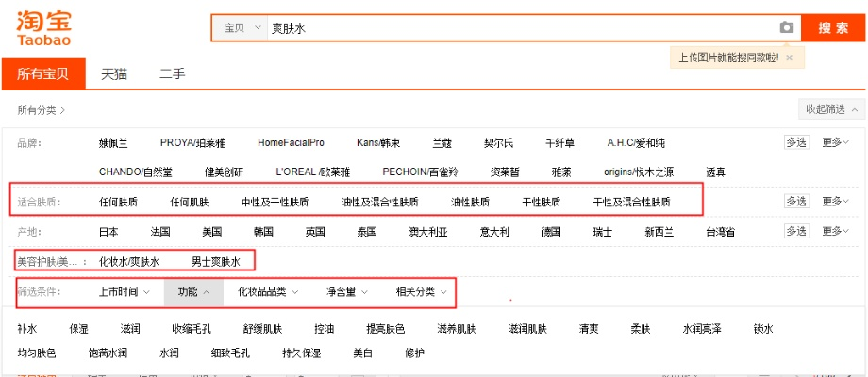Open the 宝贝 search type dropdown
The height and width of the screenshot is (377, 868).
point(239,28)
